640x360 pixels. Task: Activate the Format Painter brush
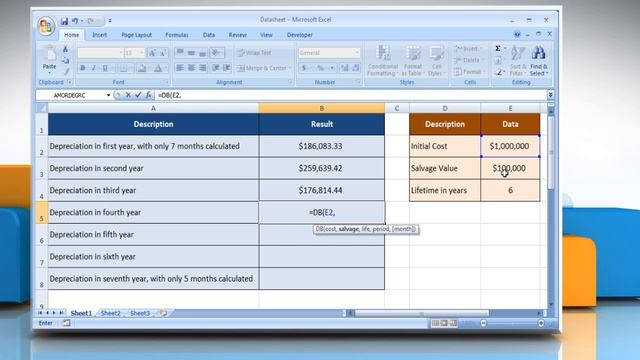click(x=65, y=71)
